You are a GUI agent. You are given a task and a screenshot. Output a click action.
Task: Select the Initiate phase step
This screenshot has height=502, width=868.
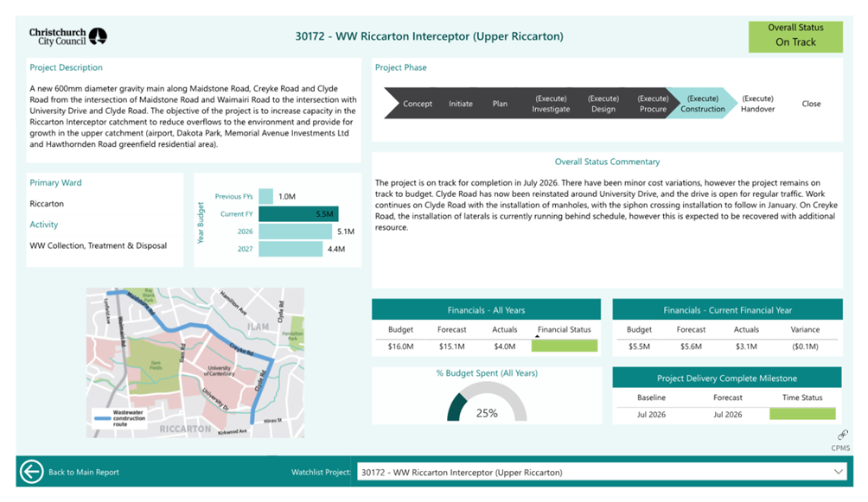click(x=461, y=104)
